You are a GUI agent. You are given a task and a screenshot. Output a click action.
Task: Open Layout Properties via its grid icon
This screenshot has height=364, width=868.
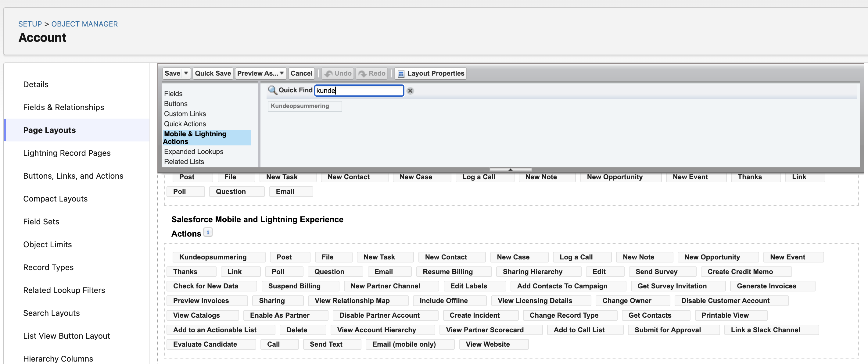point(400,73)
